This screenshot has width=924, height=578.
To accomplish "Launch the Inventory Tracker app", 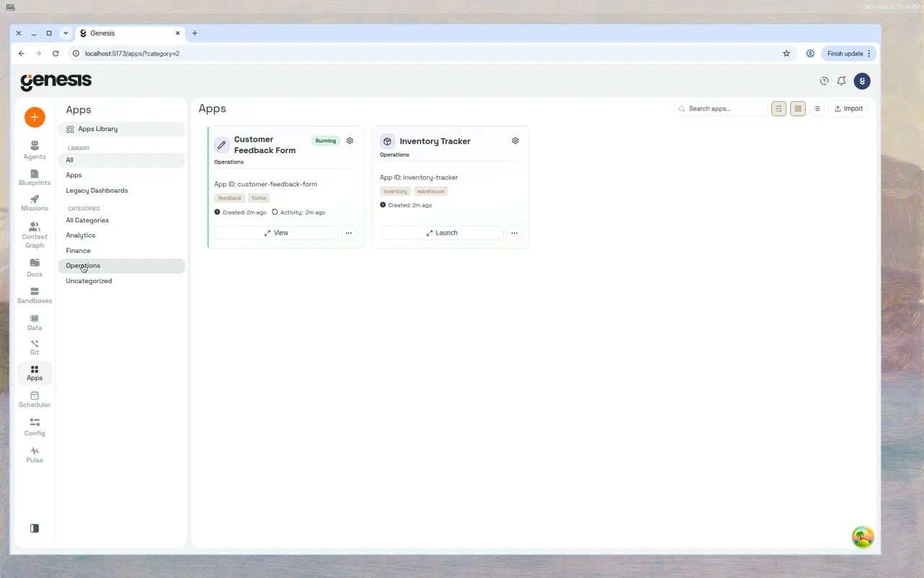I will tap(442, 233).
